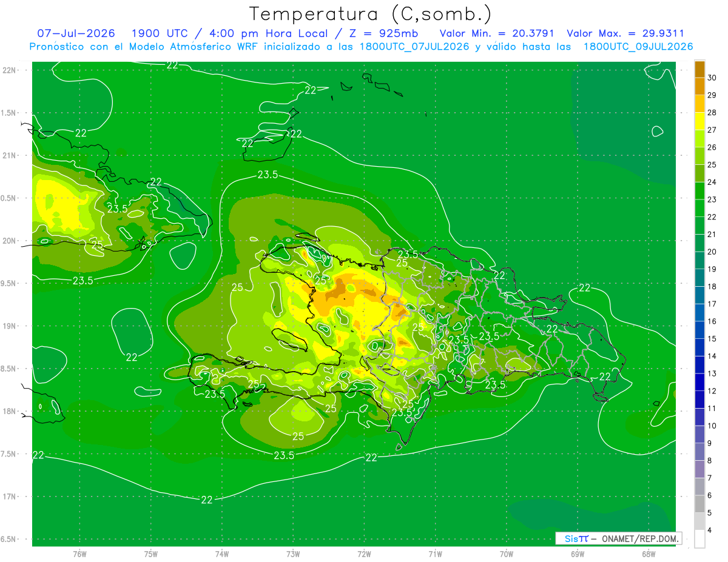Image resolution: width=728 pixels, height=562 pixels.
Task: Click the "72W" longitude axis label
Action: point(364,554)
